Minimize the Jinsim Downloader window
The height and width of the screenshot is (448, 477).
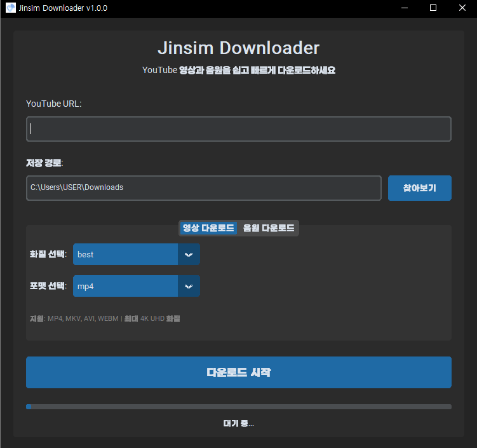404,8
